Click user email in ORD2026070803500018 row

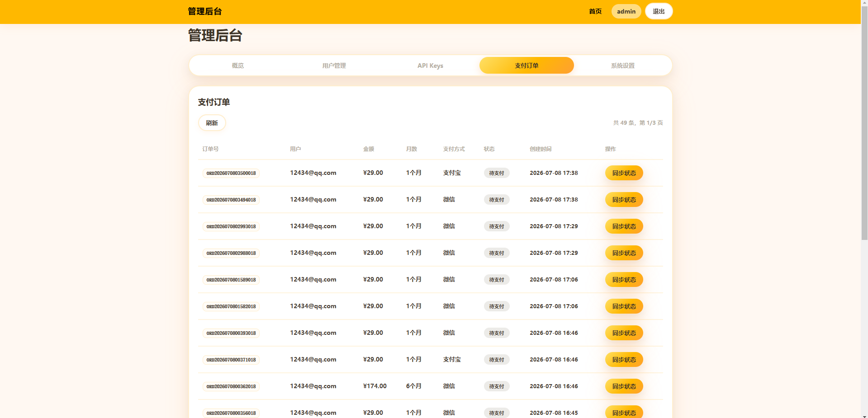313,173
